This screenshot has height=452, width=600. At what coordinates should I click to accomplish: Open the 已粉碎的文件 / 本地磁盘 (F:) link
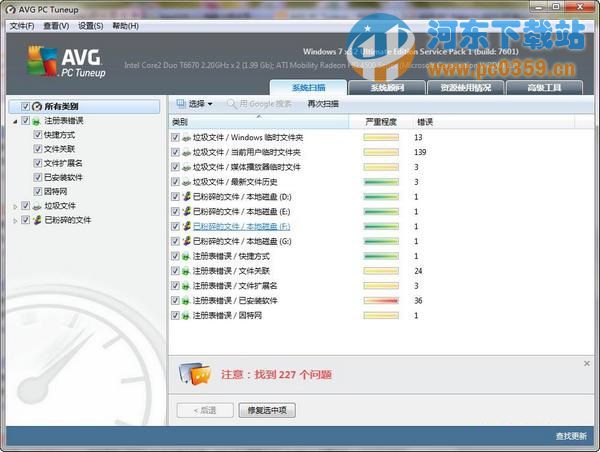(241, 227)
